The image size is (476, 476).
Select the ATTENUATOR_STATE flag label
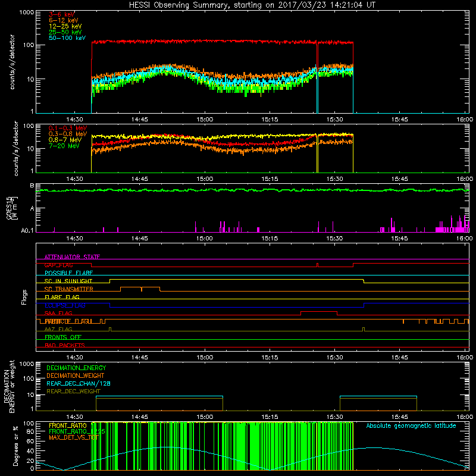click(x=72, y=257)
